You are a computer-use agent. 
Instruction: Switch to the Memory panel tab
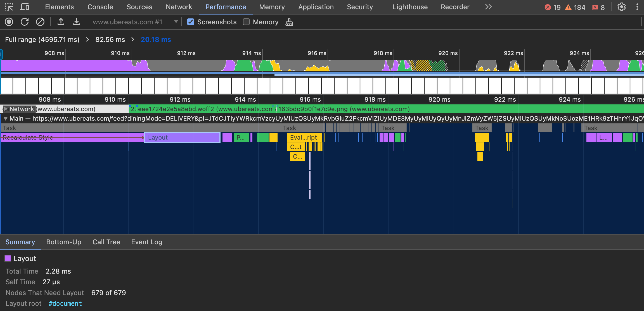[271, 7]
